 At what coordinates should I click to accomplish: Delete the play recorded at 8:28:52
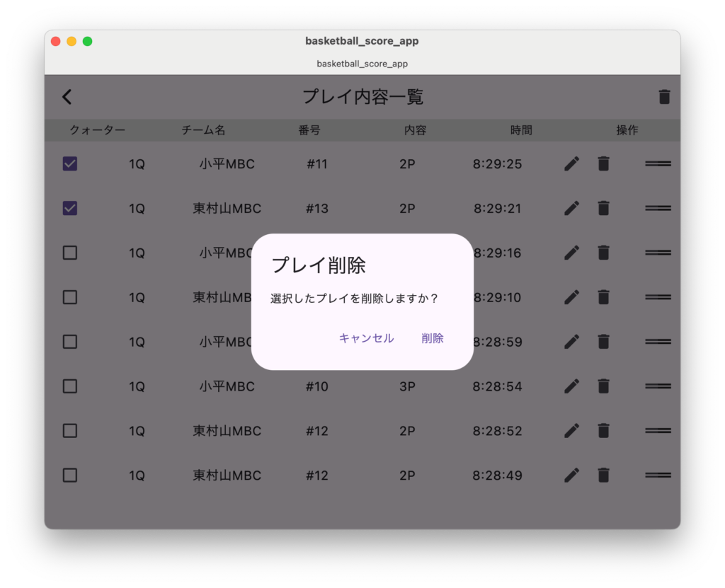tap(603, 430)
